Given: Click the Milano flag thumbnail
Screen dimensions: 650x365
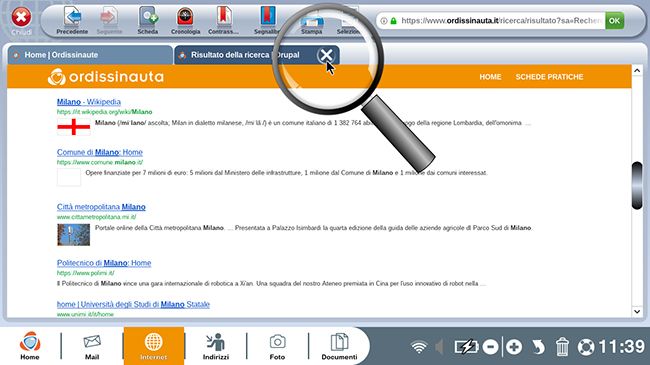Looking at the screenshot, I should pos(73,127).
